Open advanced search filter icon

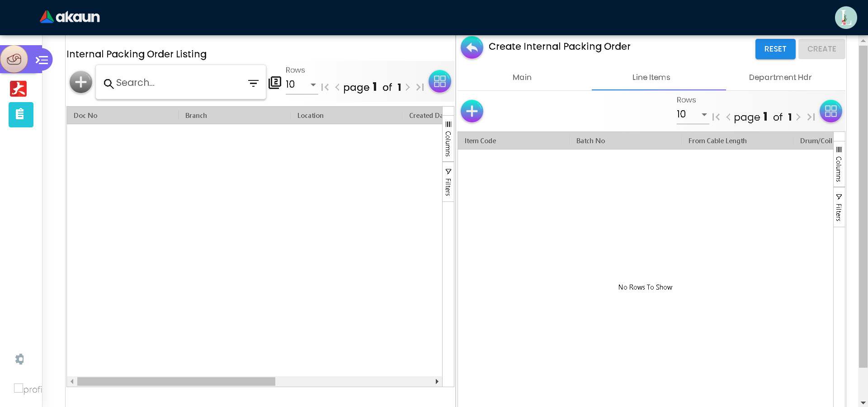253,83
